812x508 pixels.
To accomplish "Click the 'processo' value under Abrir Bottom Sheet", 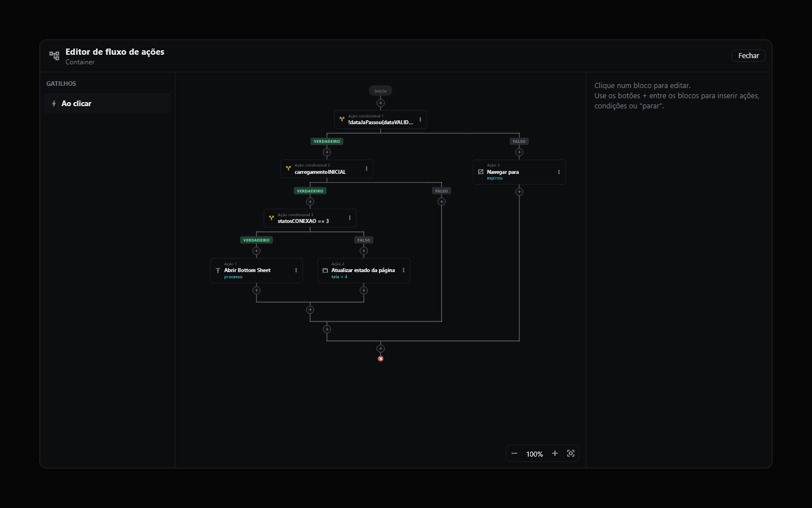I will click(x=233, y=277).
